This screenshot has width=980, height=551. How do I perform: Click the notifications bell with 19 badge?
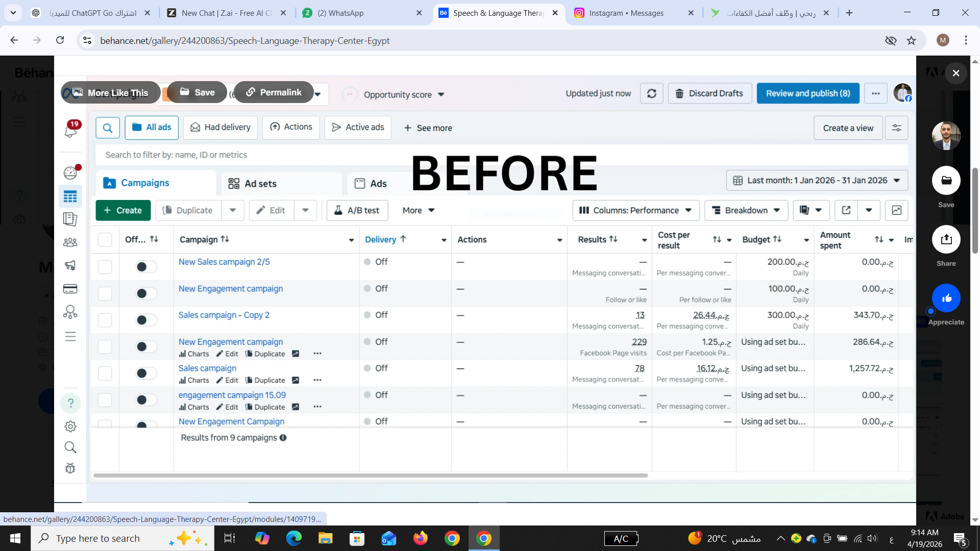pos(70,131)
